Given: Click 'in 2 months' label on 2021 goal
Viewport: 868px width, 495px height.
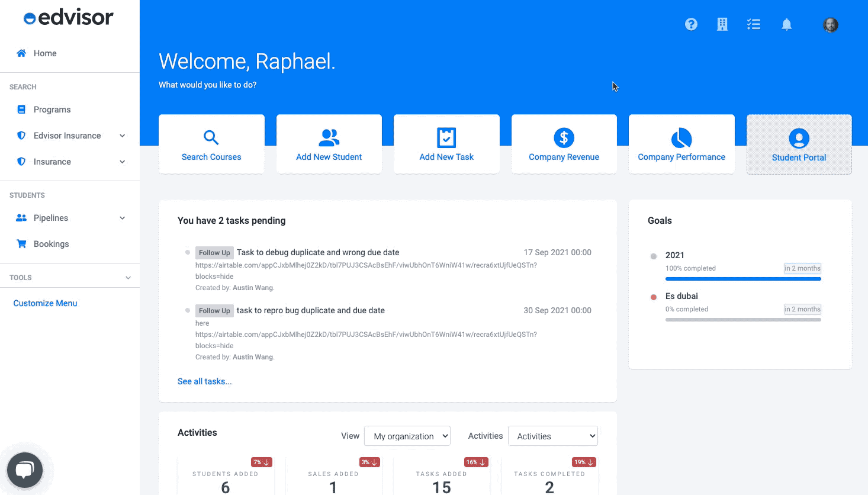Looking at the screenshot, I should coord(803,268).
